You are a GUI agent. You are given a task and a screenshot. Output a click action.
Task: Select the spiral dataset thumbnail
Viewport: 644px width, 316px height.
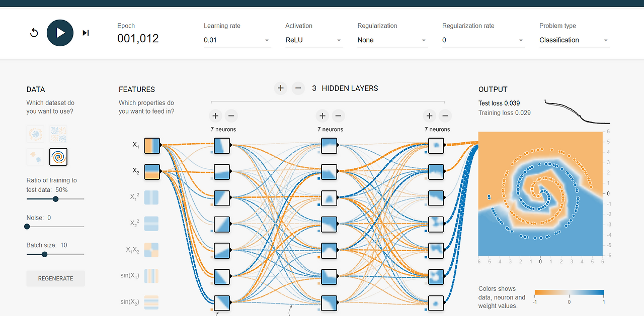click(x=58, y=157)
